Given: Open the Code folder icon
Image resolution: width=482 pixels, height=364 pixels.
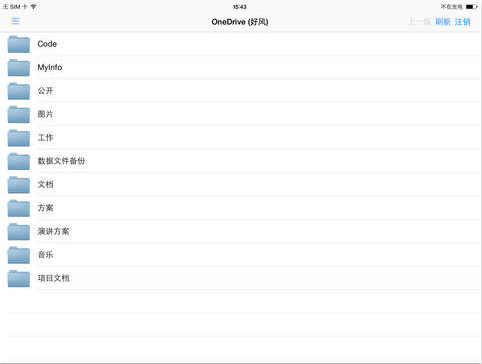Looking at the screenshot, I should click(19, 44).
